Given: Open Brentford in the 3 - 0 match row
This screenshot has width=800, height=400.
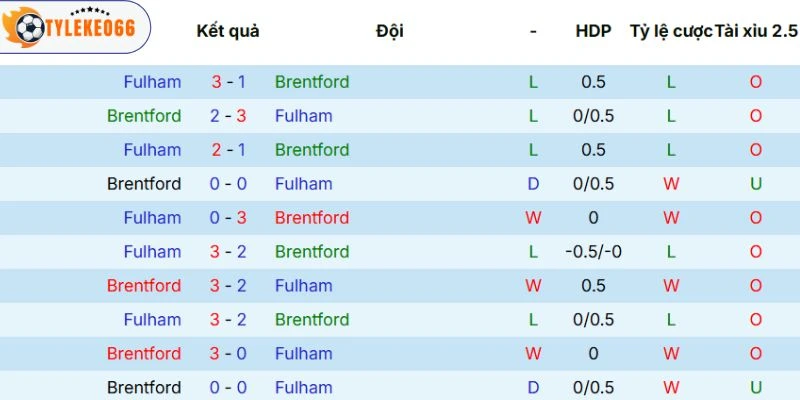Looking at the screenshot, I should (x=144, y=354).
